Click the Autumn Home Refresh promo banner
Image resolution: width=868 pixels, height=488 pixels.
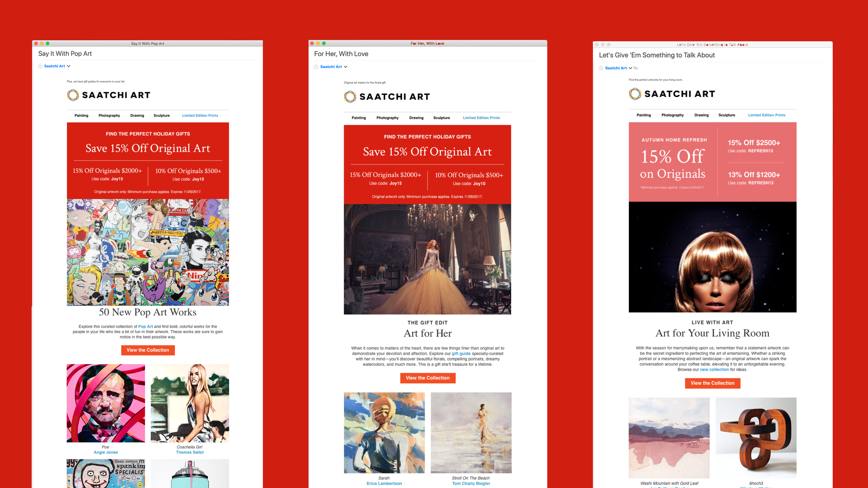tap(712, 162)
